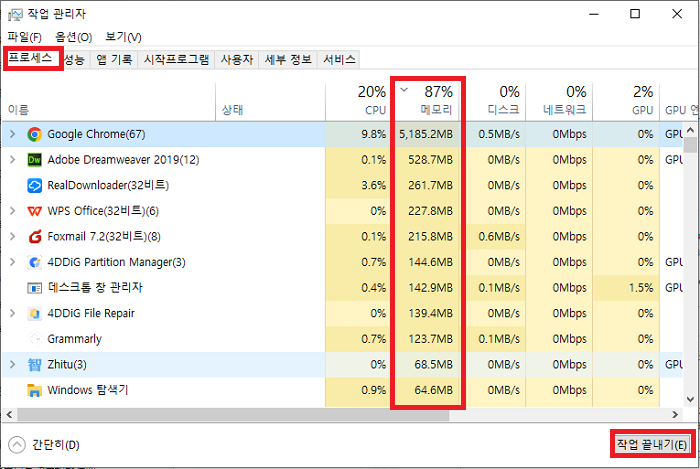Click the vertical scrollbar down arrow

pyautogui.click(x=690, y=399)
